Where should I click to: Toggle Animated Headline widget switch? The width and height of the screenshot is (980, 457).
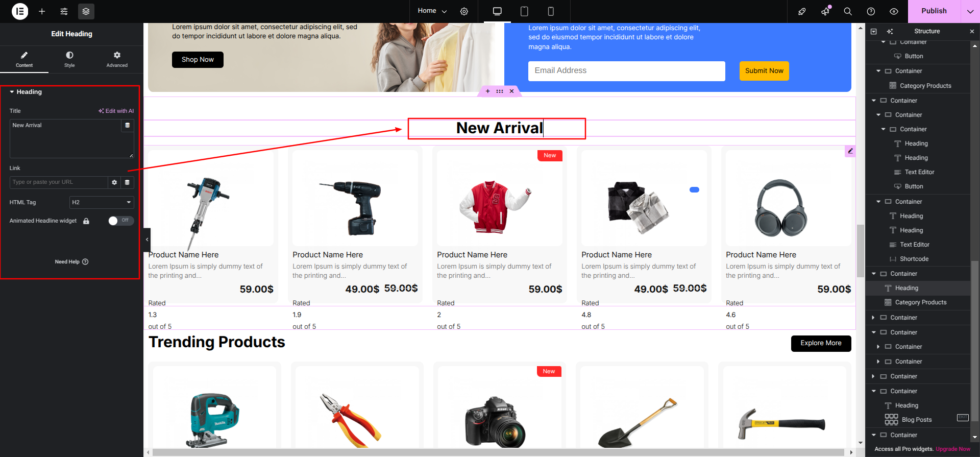pos(121,221)
